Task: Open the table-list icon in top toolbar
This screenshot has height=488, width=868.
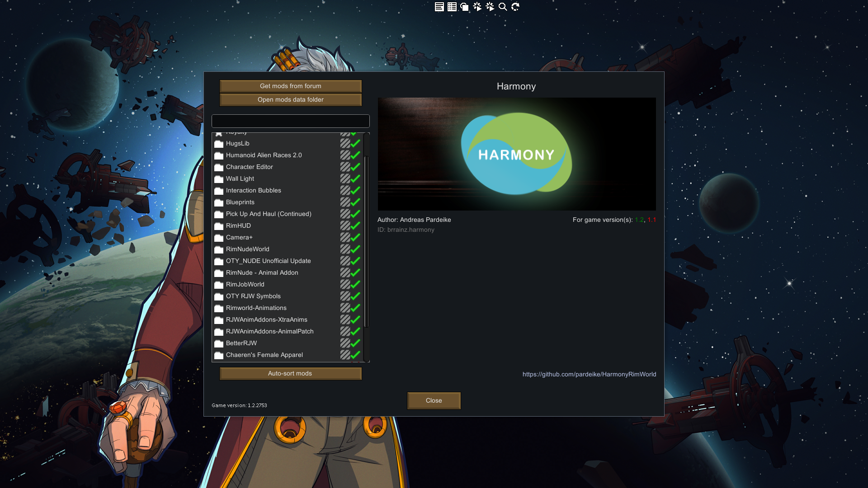Action: coord(452,7)
